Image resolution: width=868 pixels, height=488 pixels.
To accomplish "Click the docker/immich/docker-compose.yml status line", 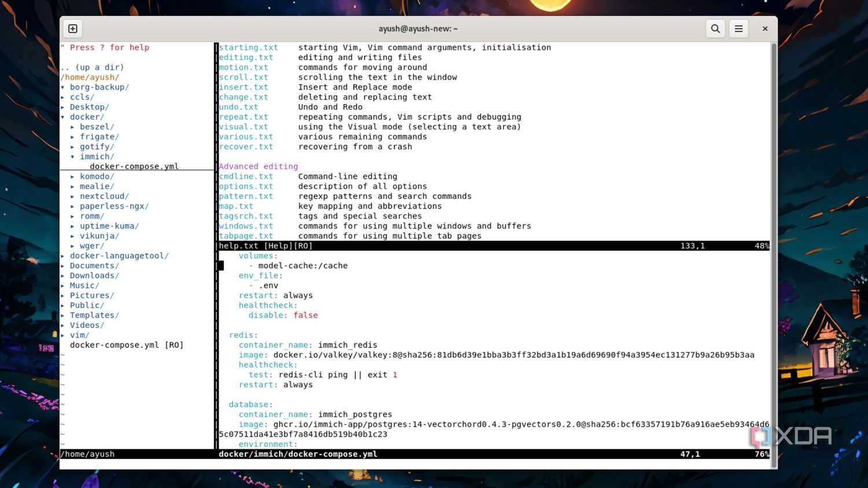I will click(x=494, y=454).
